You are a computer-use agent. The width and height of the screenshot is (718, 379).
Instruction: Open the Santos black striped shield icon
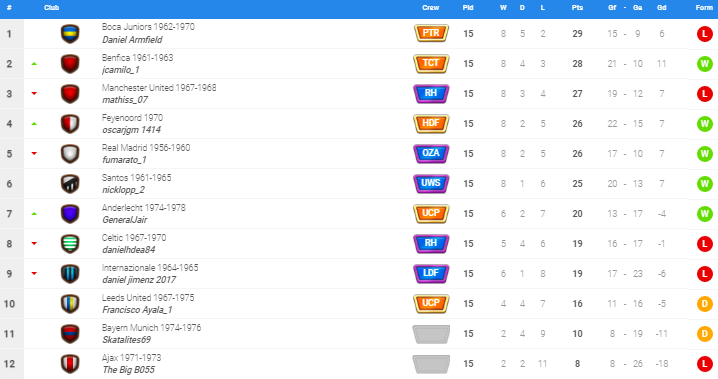coord(70,184)
